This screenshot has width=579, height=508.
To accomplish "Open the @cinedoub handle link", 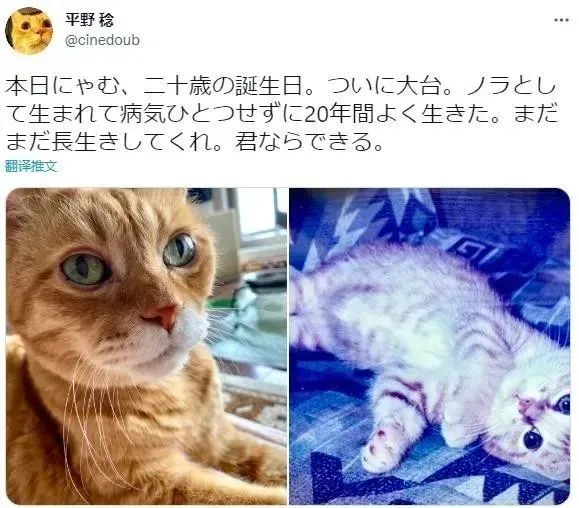I will (102, 40).
